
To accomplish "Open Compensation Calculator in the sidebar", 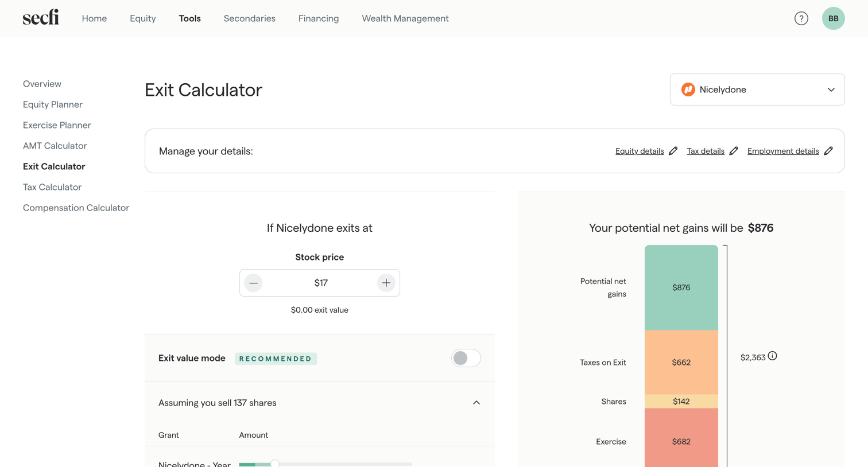I will pos(76,208).
